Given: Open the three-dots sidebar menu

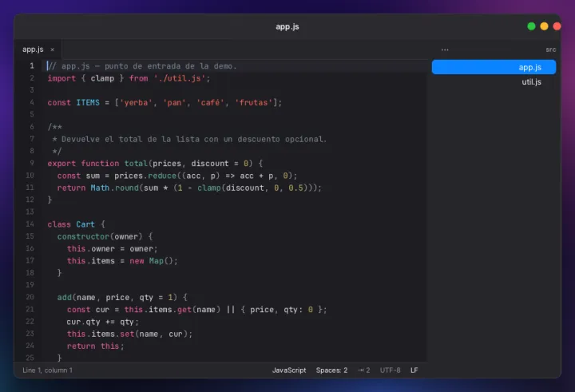Looking at the screenshot, I should point(445,49).
